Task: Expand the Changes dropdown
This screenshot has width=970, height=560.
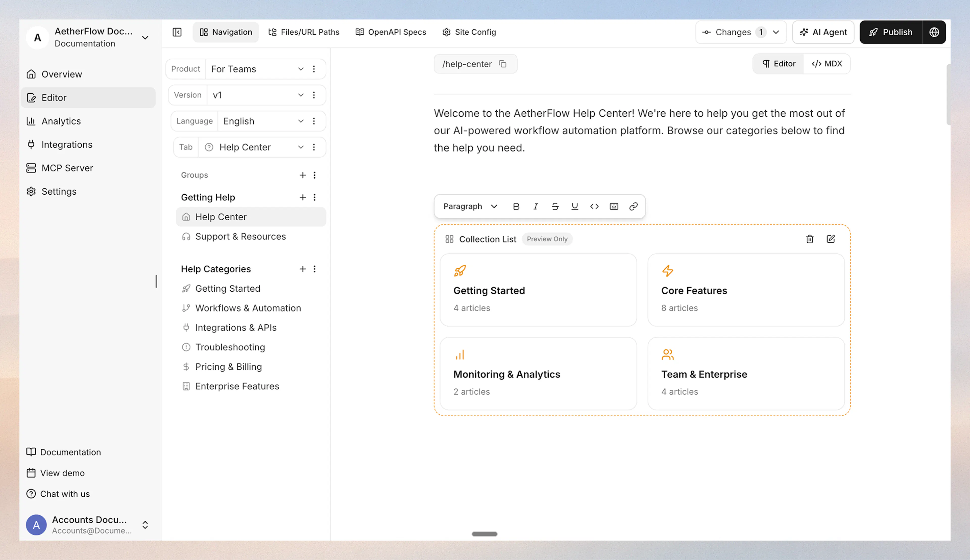Action: click(x=741, y=32)
